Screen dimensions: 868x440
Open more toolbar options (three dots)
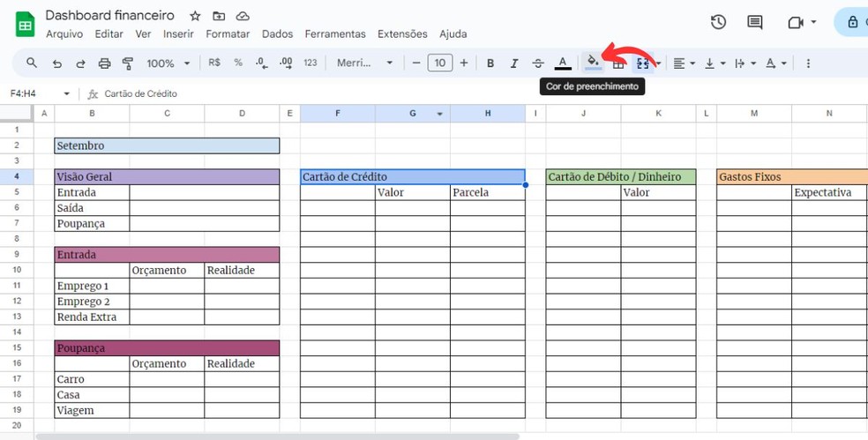coord(808,63)
